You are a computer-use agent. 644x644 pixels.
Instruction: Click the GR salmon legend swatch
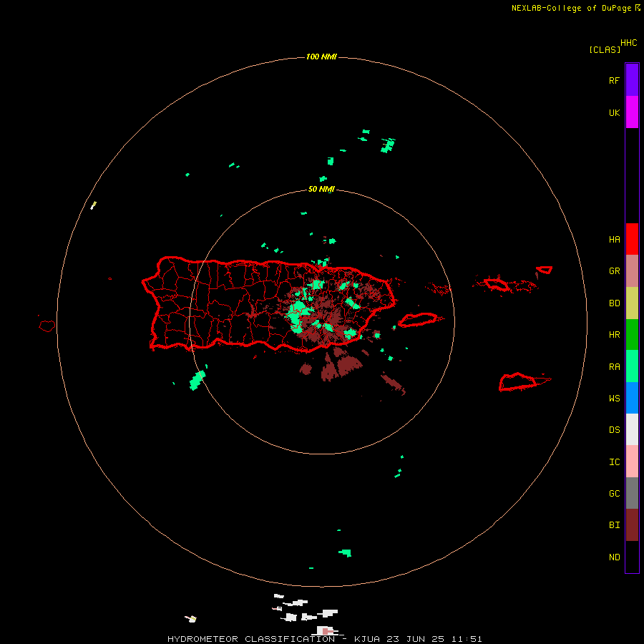coord(632,270)
